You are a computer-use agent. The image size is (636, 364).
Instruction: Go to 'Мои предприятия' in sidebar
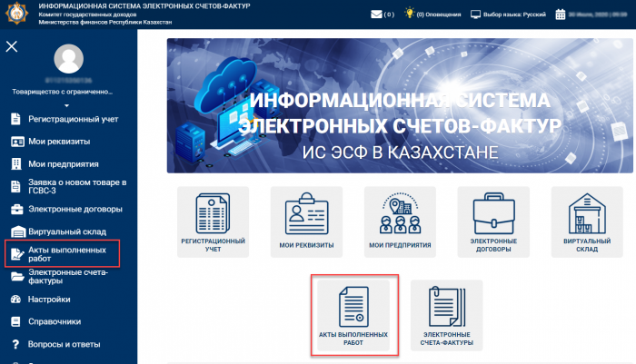pos(63,164)
